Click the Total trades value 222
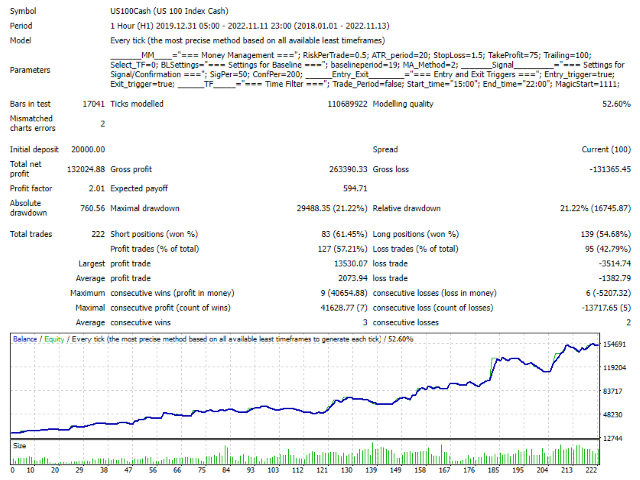The width and height of the screenshot is (640, 480). click(94, 233)
